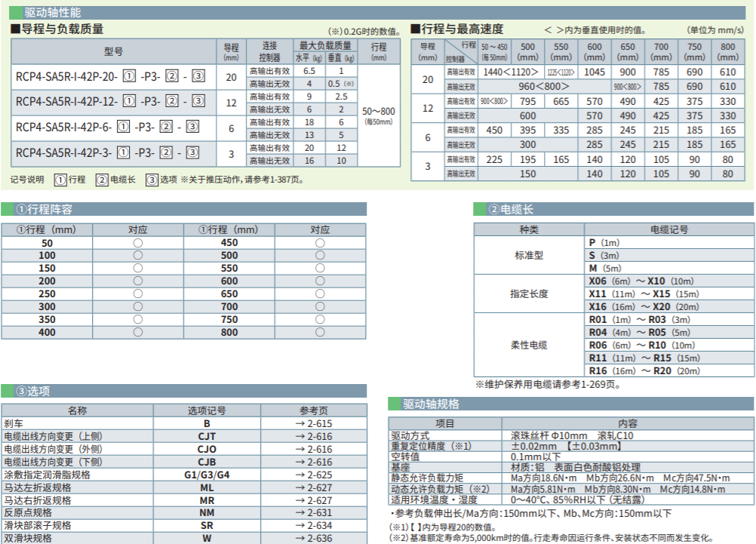Viewport: 756px width, 544px height.
Task: Click the 0.1mm以下 backlash value
Action: coord(536,456)
